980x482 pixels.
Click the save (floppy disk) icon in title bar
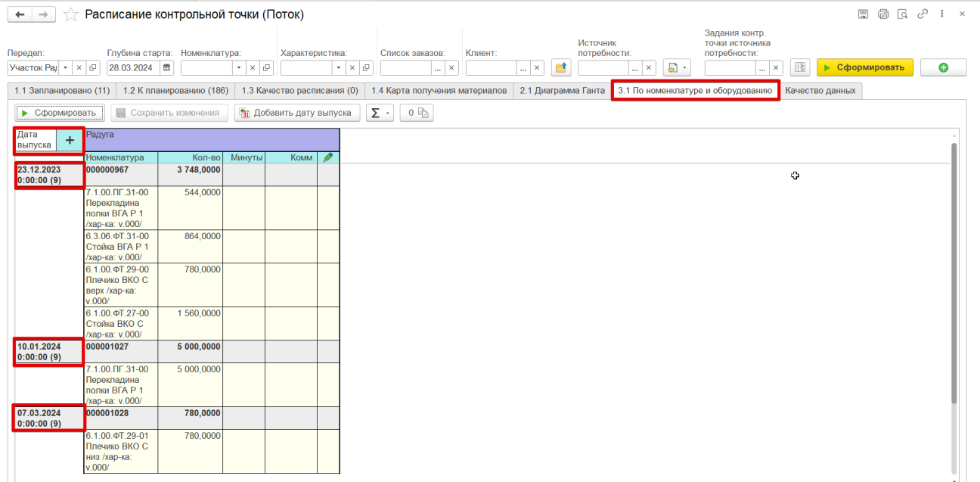pos(864,14)
